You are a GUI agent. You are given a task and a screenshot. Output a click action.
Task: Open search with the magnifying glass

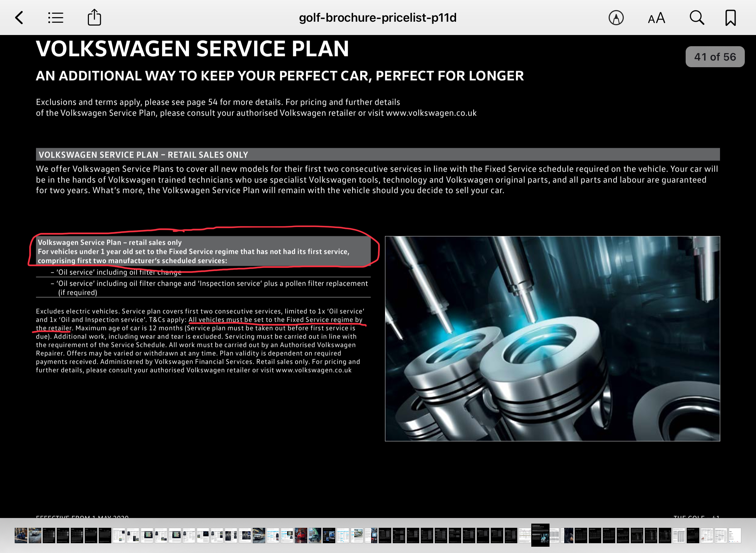[697, 17]
